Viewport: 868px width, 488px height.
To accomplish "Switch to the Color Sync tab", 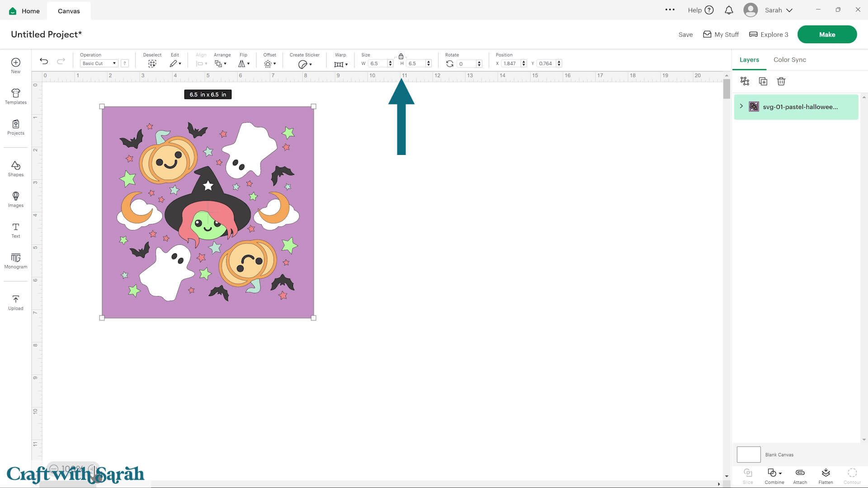I will [789, 60].
